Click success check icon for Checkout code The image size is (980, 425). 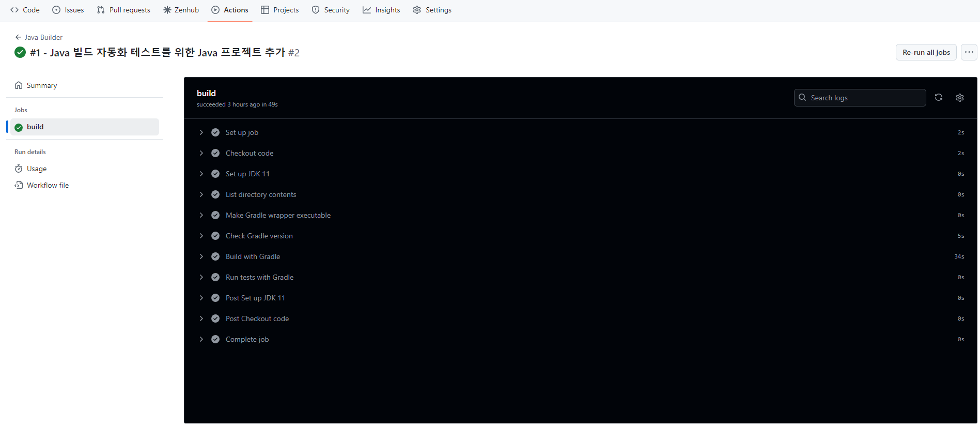[215, 153]
